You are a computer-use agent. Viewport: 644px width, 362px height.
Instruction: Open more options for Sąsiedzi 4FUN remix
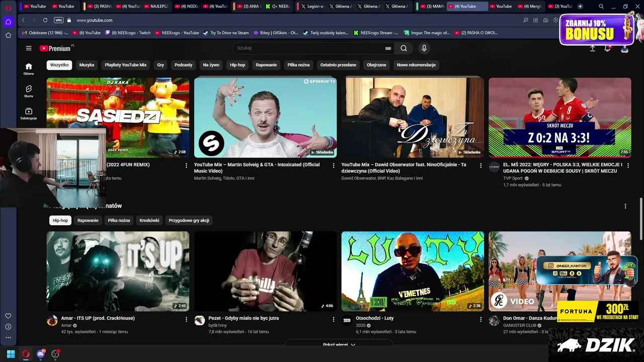click(186, 165)
